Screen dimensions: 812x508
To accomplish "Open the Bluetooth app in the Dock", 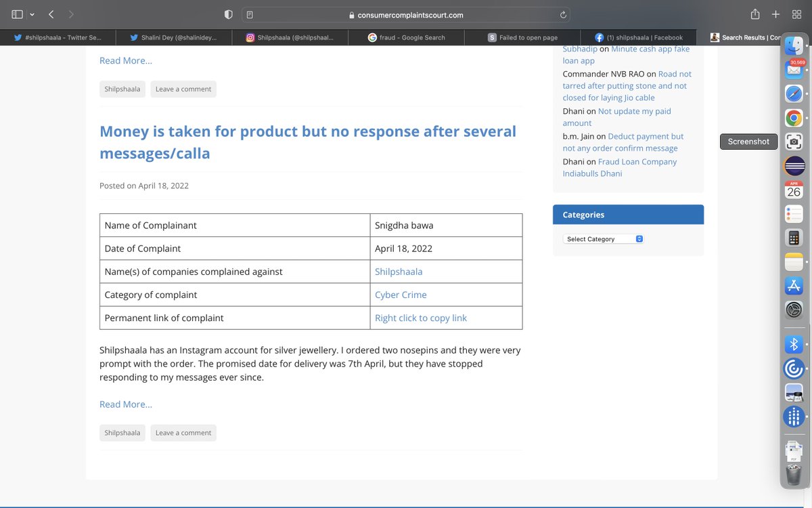I will [x=794, y=344].
